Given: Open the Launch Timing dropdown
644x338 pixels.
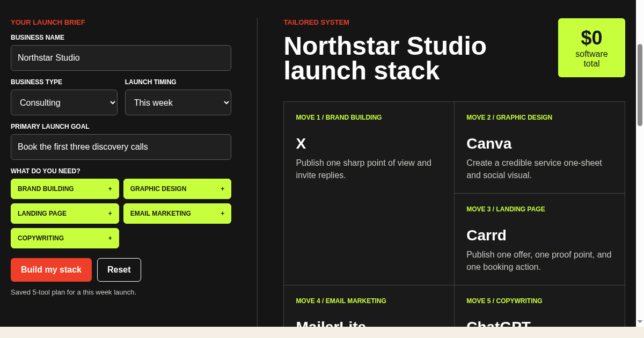Looking at the screenshot, I should (x=178, y=102).
